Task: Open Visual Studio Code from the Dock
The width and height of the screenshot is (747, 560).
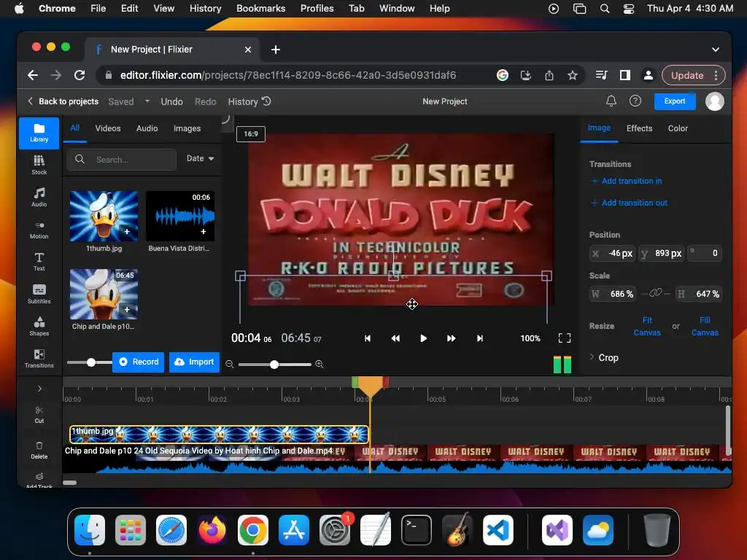Action: pyautogui.click(x=498, y=530)
